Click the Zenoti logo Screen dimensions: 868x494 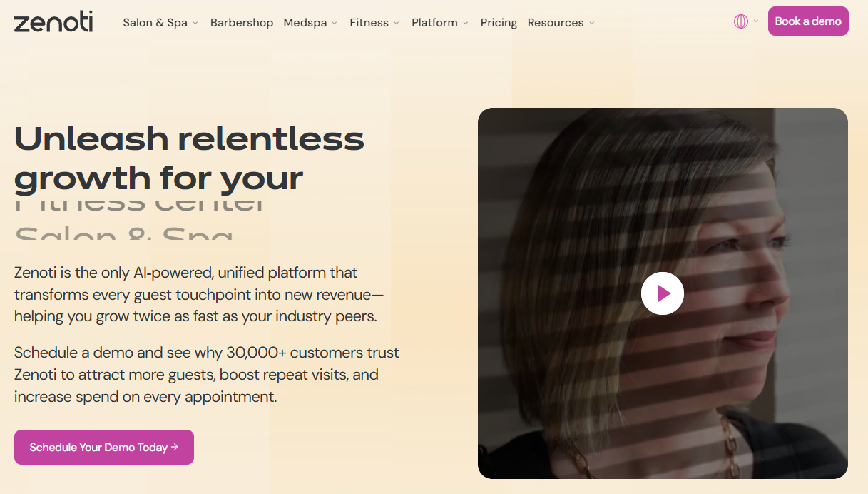(x=53, y=22)
